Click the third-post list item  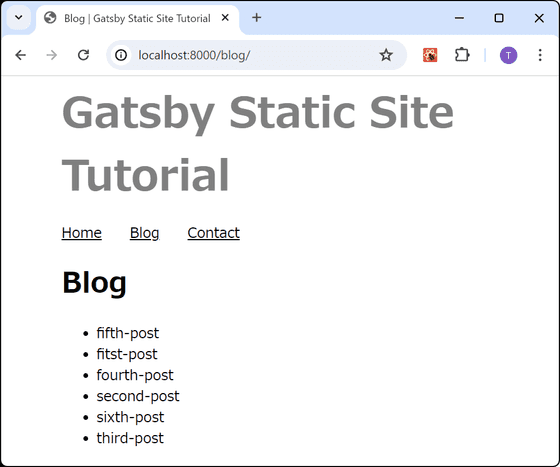click(x=130, y=438)
